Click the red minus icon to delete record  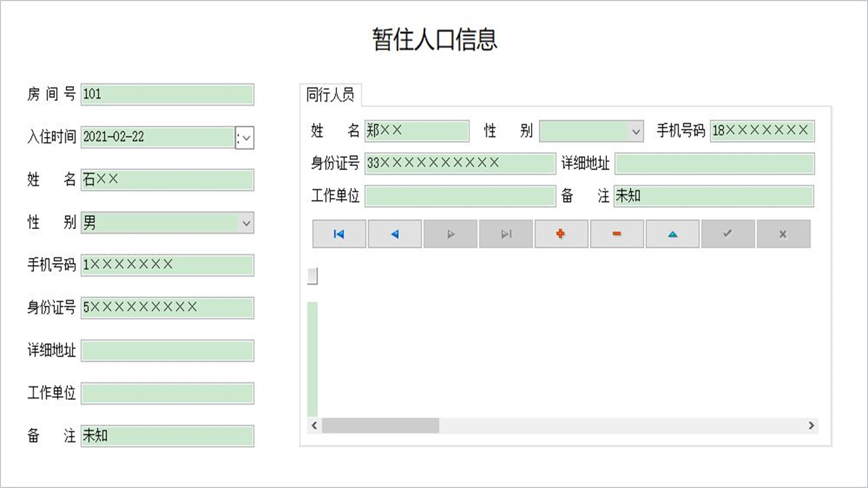coord(616,234)
